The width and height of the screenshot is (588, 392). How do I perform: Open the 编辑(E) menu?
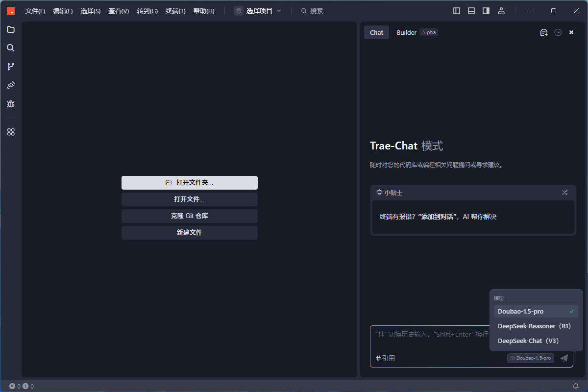click(x=63, y=11)
